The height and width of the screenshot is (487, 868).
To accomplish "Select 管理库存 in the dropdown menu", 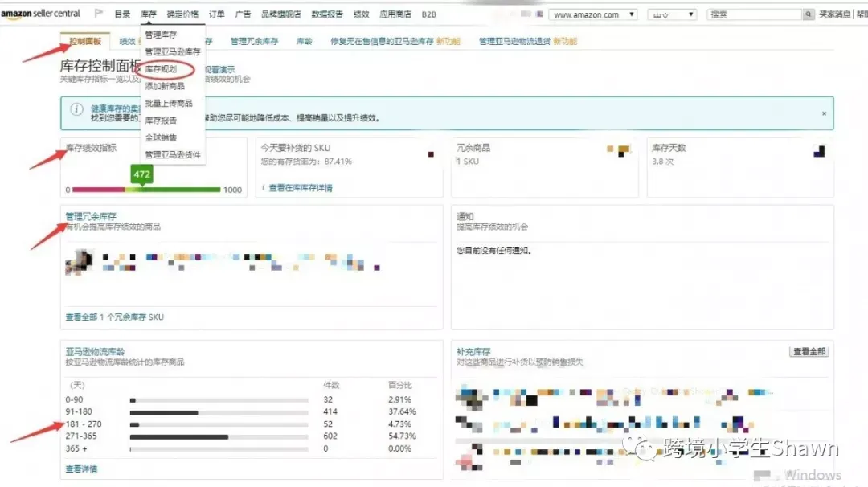I will [x=161, y=35].
